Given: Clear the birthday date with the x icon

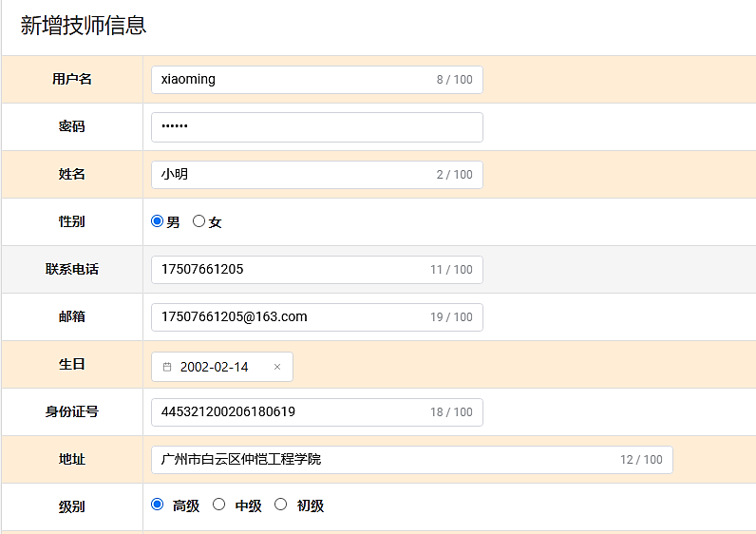Looking at the screenshot, I should coord(277,367).
